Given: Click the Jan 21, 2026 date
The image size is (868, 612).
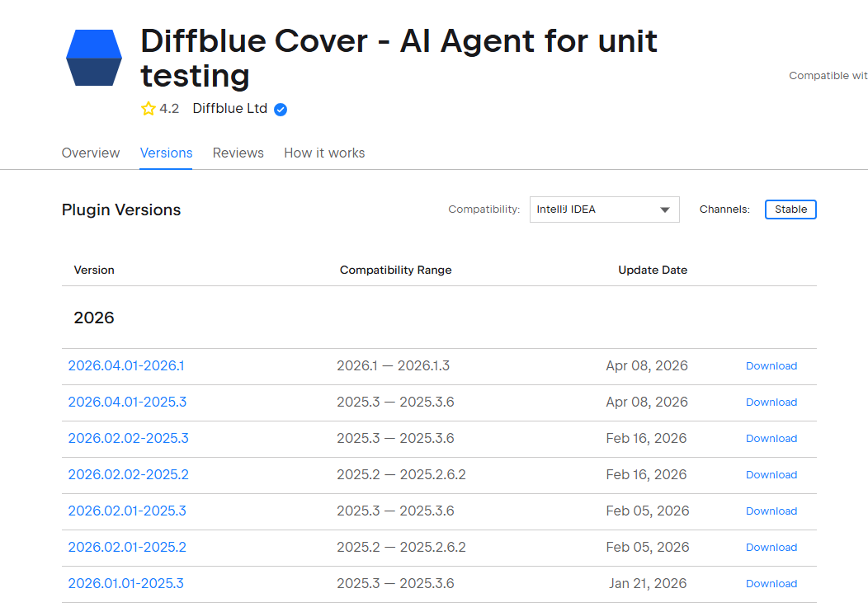Looking at the screenshot, I should (648, 583).
